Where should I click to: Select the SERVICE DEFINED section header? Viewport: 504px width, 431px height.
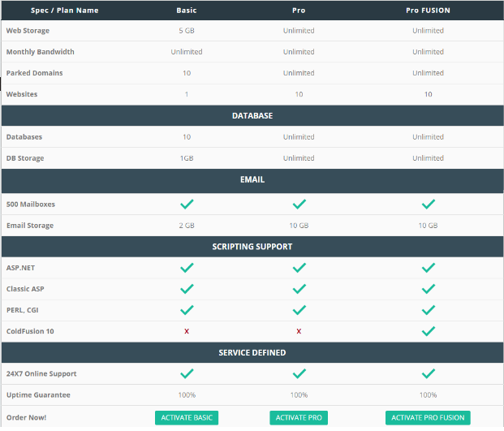[x=252, y=352]
